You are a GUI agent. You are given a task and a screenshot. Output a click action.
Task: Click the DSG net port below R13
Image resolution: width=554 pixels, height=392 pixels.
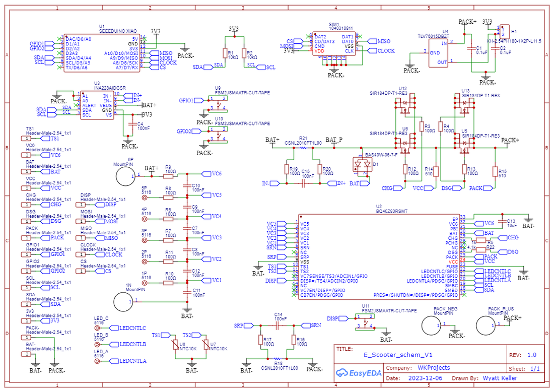pos(452,188)
